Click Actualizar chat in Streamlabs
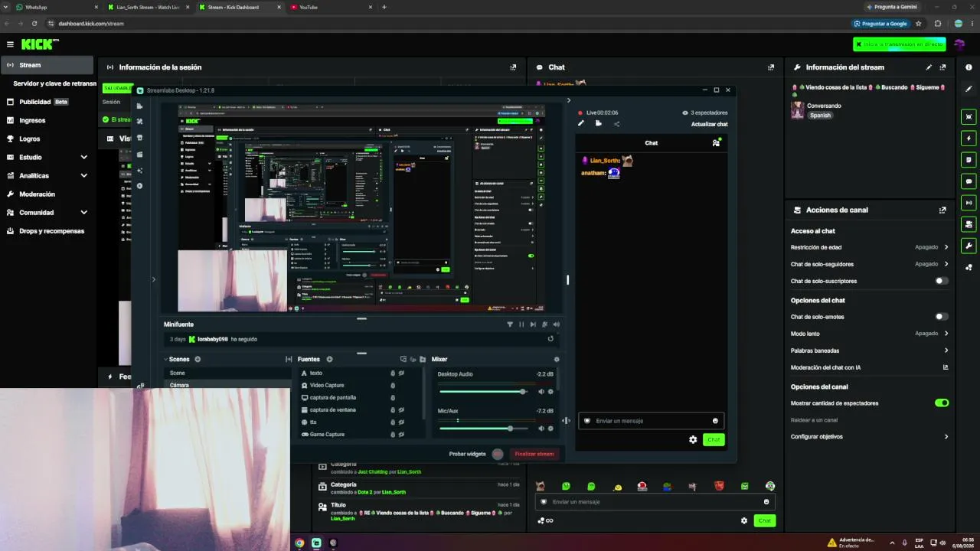Screen dimensions: 980x551 (x=709, y=124)
